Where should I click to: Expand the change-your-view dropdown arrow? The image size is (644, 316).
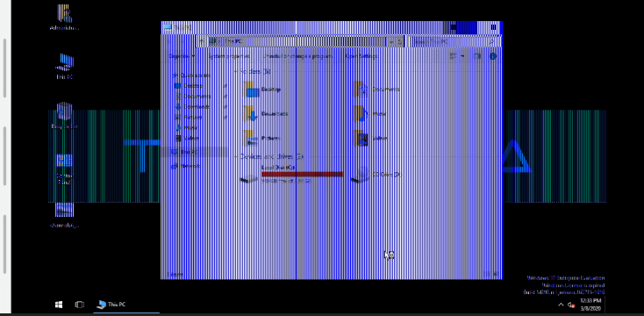[x=463, y=56]
